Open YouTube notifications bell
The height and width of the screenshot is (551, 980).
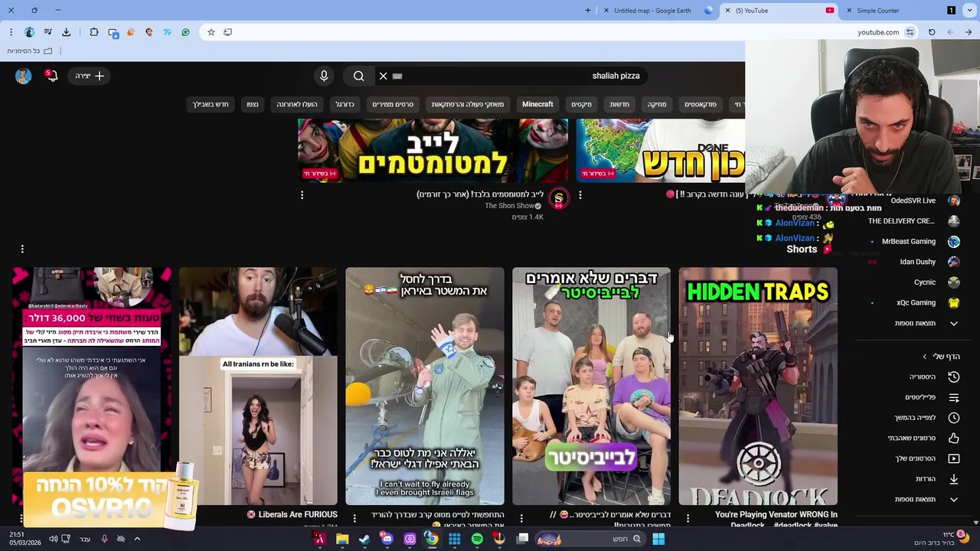[51, 76]
